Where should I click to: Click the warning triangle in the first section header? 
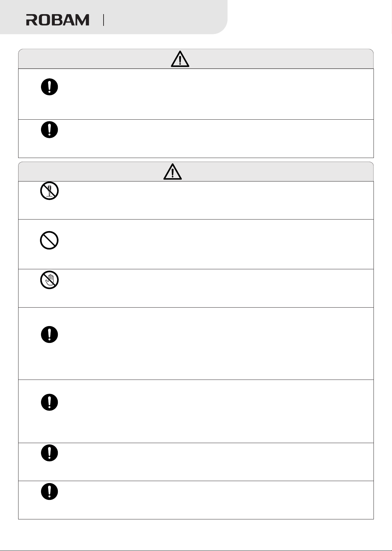click(180, 59)
